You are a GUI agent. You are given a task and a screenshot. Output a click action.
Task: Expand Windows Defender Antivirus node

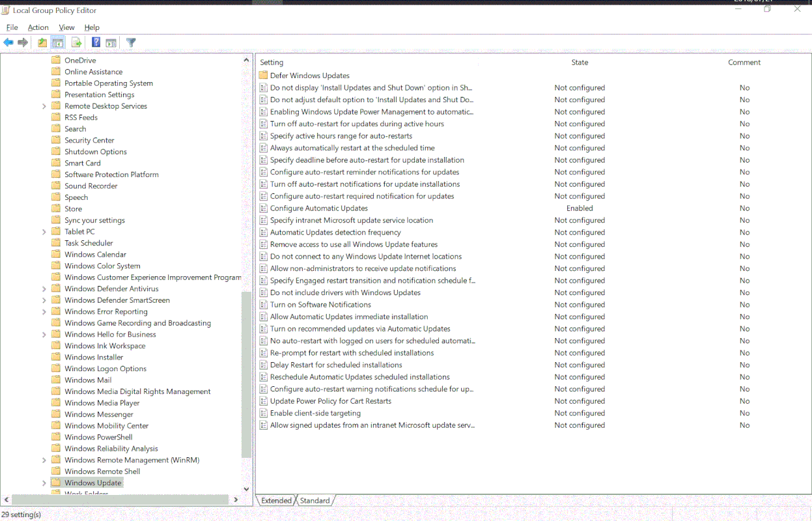pos(44,289)
